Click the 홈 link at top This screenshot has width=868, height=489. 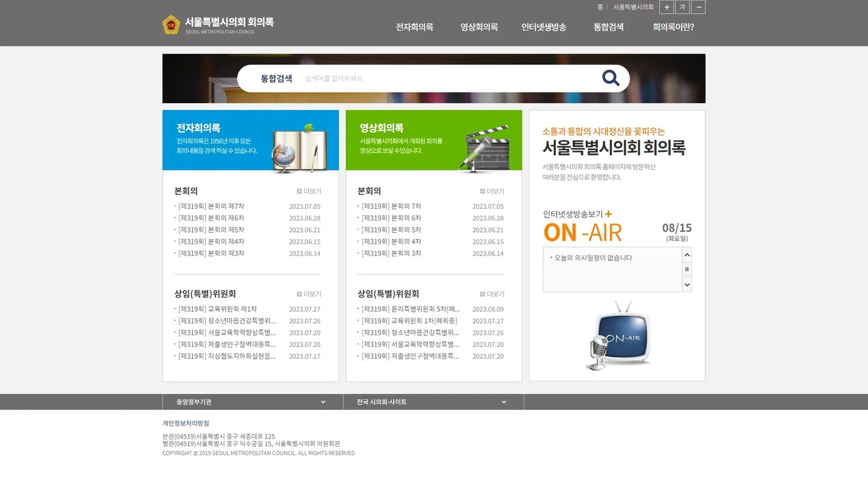pyautogui.click(x=600, y=7)
